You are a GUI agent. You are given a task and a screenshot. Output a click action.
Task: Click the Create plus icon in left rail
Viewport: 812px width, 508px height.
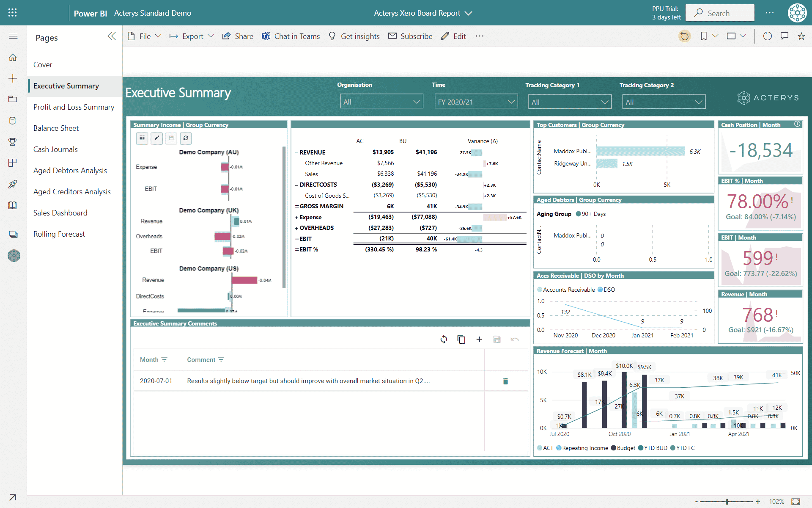pos(13,78)
